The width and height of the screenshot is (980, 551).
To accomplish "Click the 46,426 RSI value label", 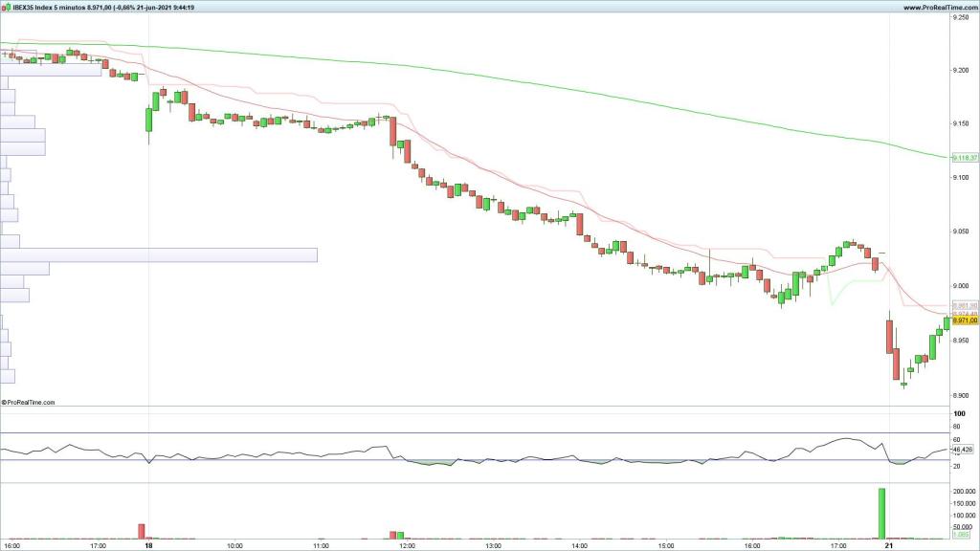I will pyautogui.click(x=962, y=449).
